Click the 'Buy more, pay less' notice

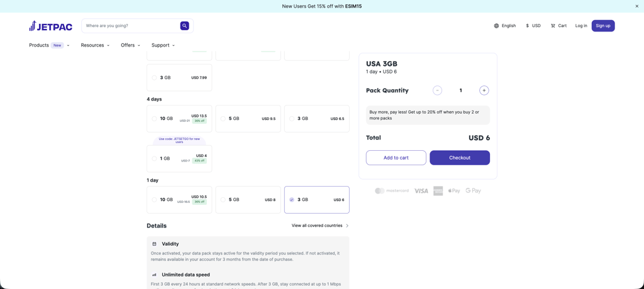click(x=428, y=115)
